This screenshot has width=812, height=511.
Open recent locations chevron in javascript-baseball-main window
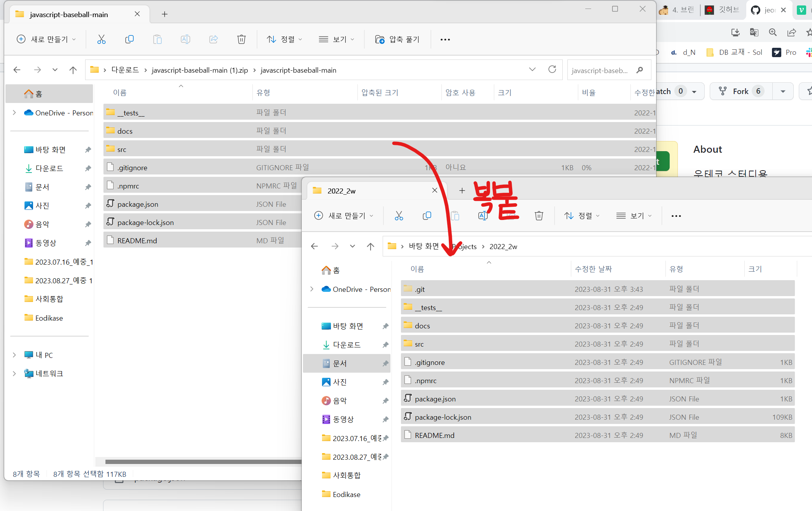(55, 70)
